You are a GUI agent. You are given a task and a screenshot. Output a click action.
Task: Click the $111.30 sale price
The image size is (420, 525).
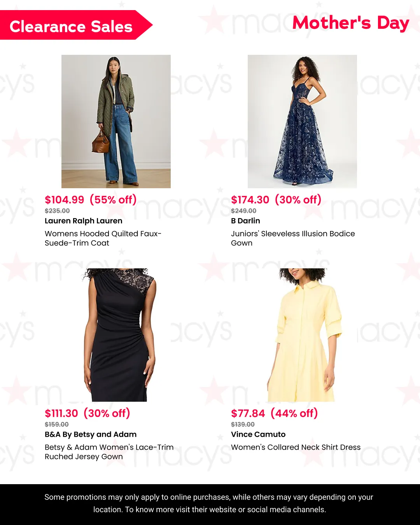[x=61, y=413]
